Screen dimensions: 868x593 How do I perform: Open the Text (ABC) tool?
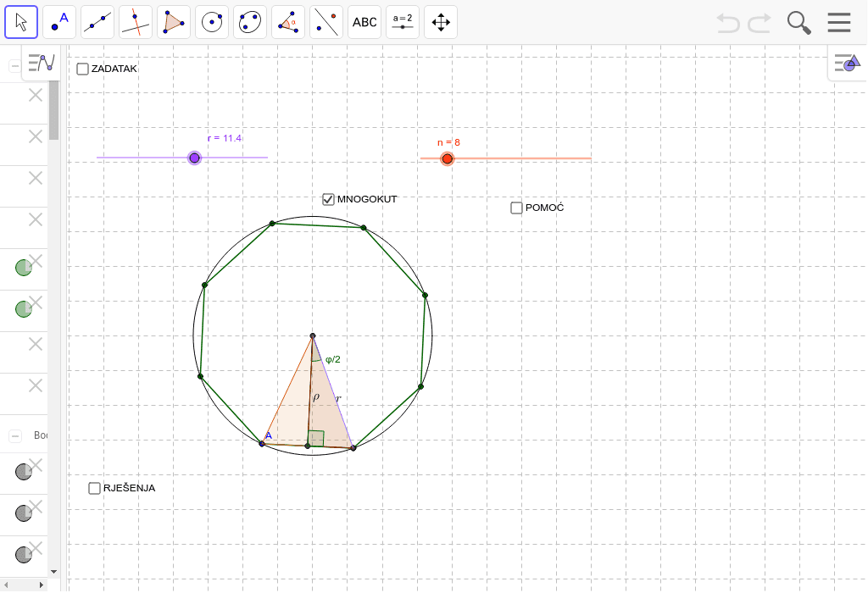pyautogui.click(x=364, y=21)
